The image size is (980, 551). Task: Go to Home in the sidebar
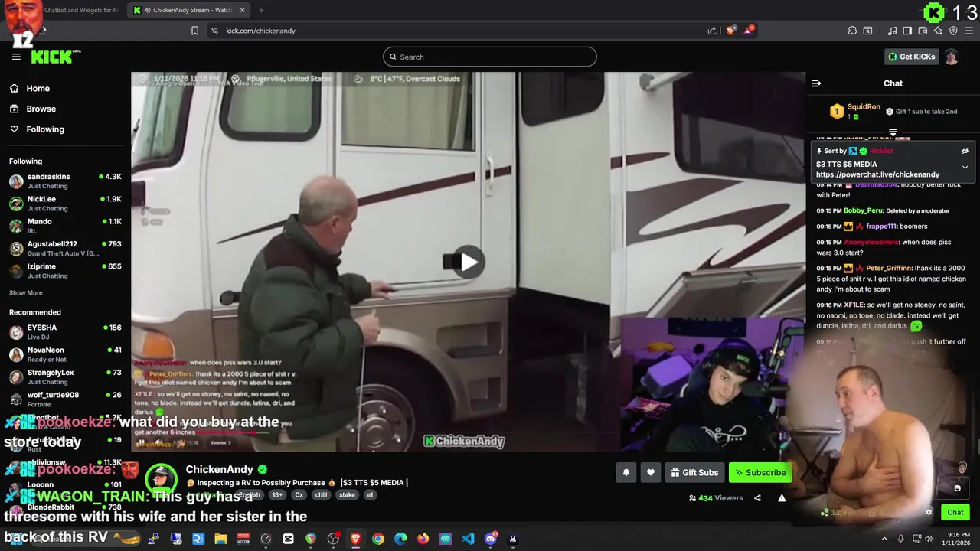click(x=31, y=88)
